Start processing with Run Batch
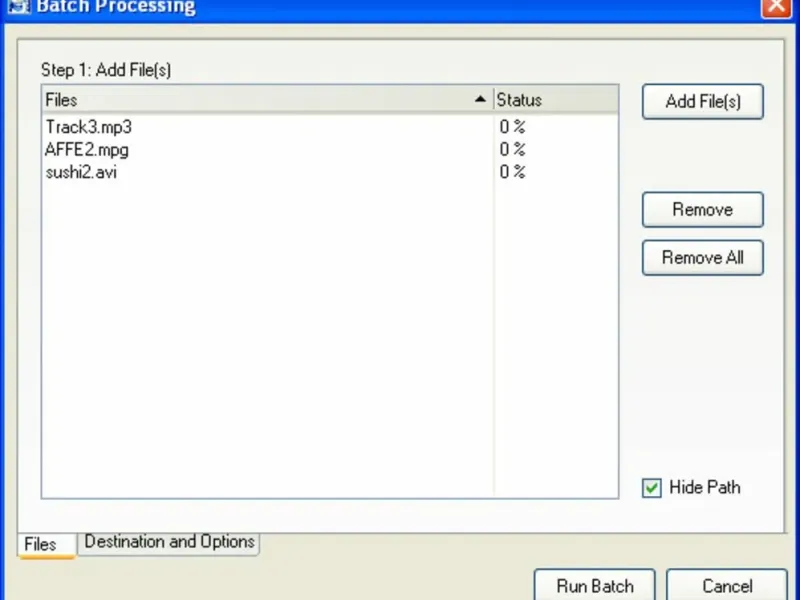This screenshot has width=800, height=600. click(x=595, y=586)
